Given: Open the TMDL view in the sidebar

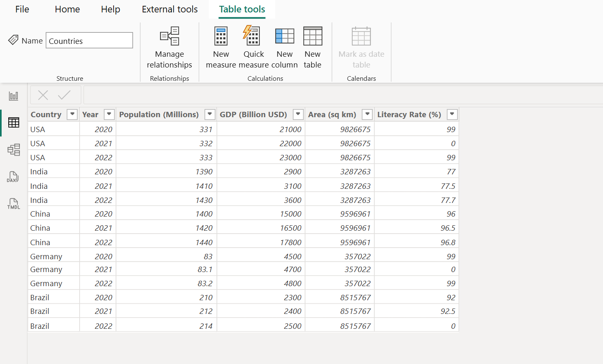Looking at the screenshot, I should [13, 203].
